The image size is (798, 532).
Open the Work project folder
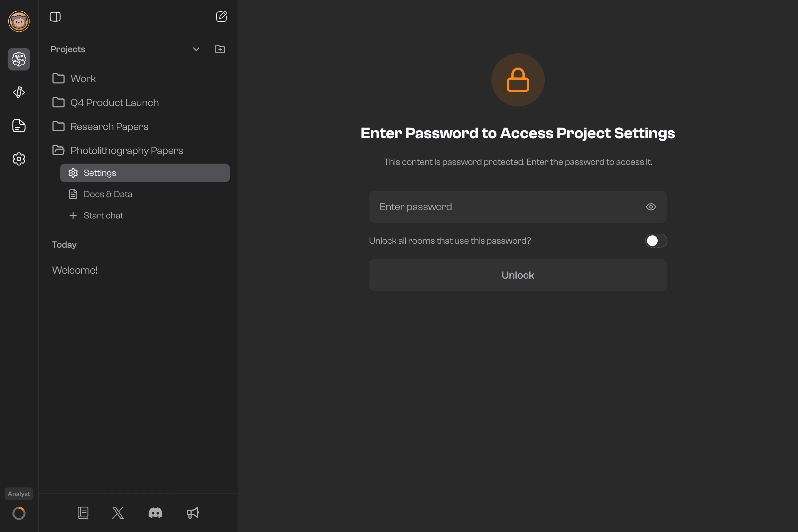[x=74, y=78]
